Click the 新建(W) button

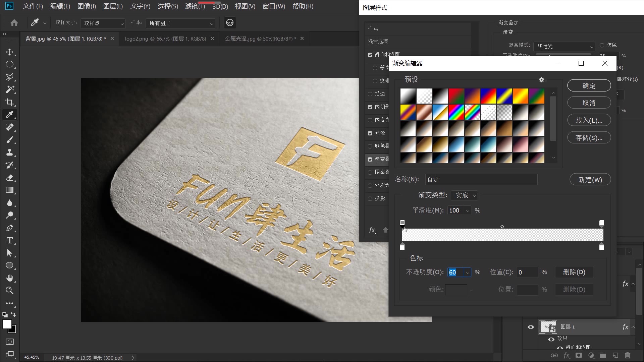point(590,179)
